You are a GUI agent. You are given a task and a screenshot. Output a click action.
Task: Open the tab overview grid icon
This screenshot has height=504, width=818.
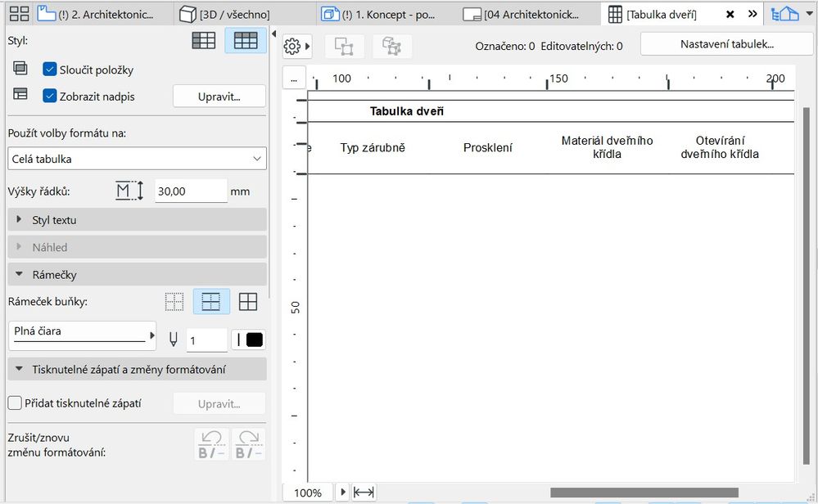tap(20, 14)
